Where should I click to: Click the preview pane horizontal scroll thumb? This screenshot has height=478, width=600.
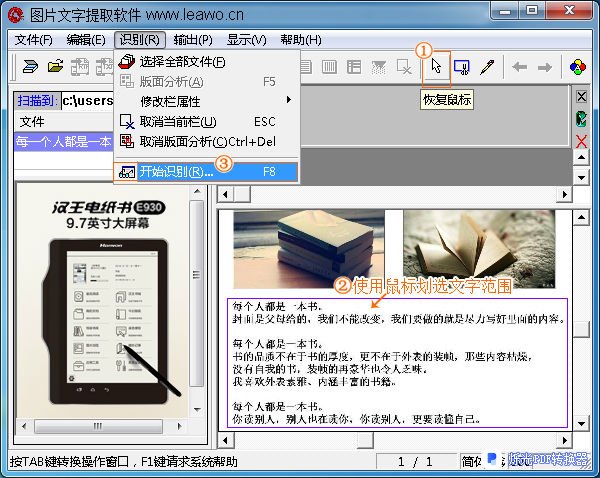pyautogui.click(x=98, y=426)
